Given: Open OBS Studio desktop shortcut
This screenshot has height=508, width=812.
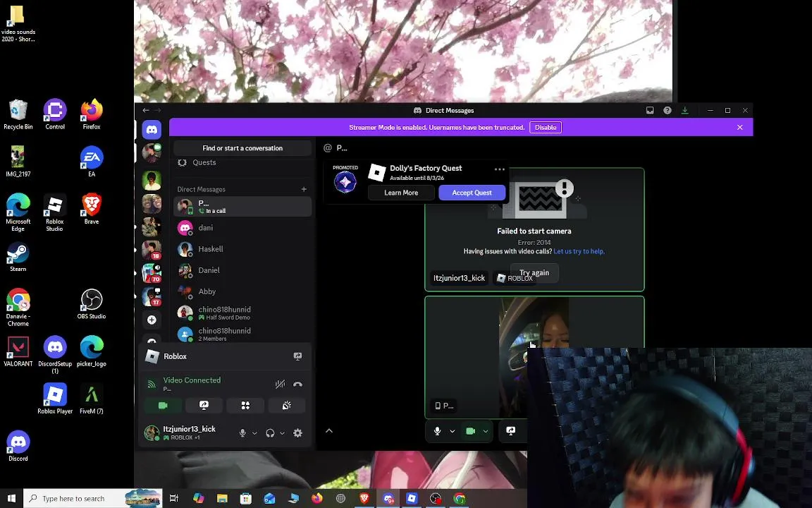Looking at the screenshot, I should [x=92, y=304].
